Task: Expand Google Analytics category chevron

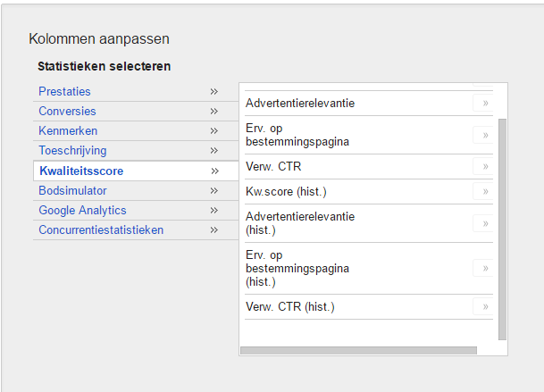Action: [x=214, y=210]
